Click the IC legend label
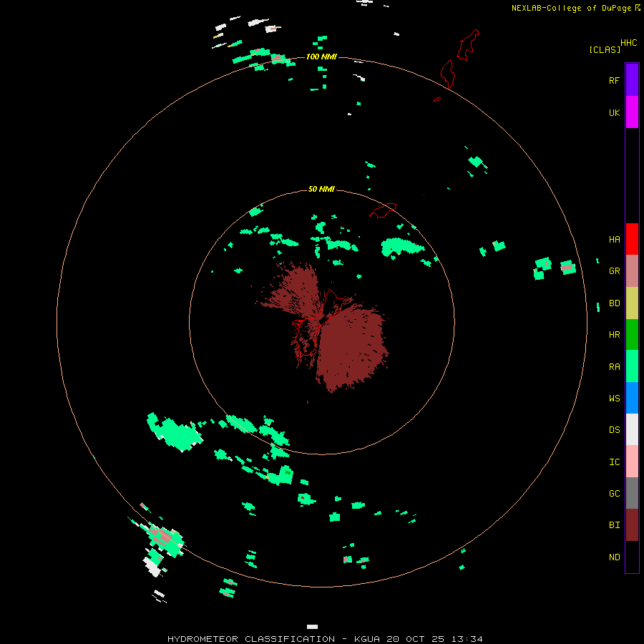Screen dimensions: 644x644 [x=614, y=462]
